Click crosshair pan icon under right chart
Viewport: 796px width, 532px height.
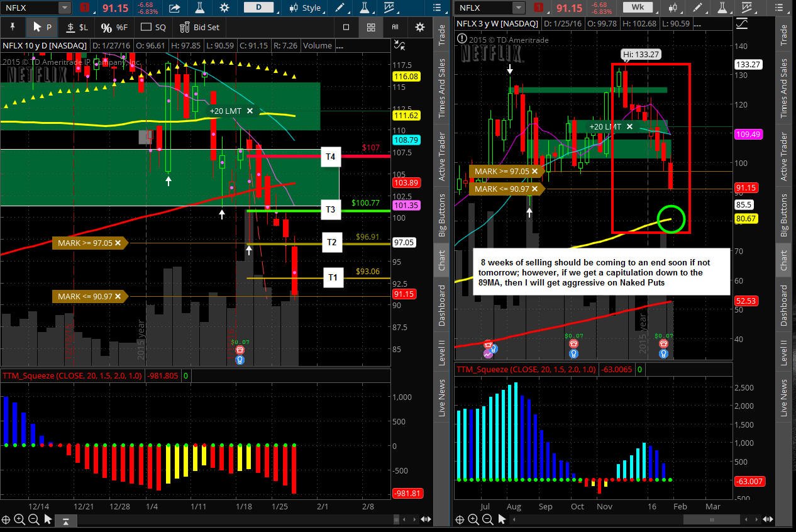(460, 519)
